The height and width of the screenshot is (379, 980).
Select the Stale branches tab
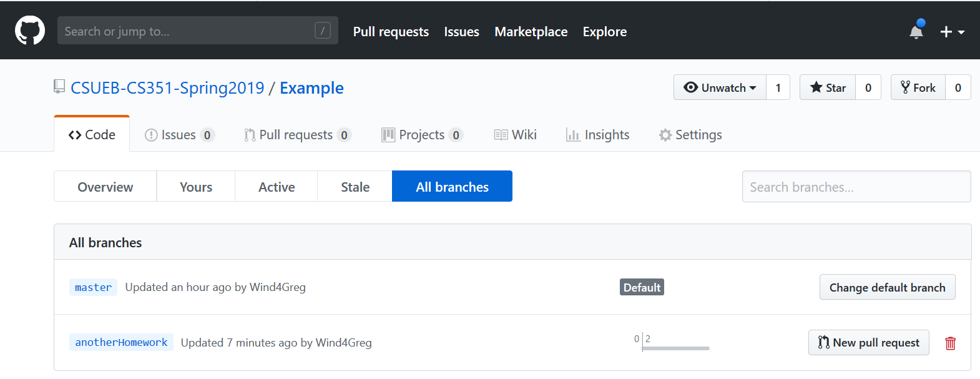pyautogui.click(x=355, y=187)
